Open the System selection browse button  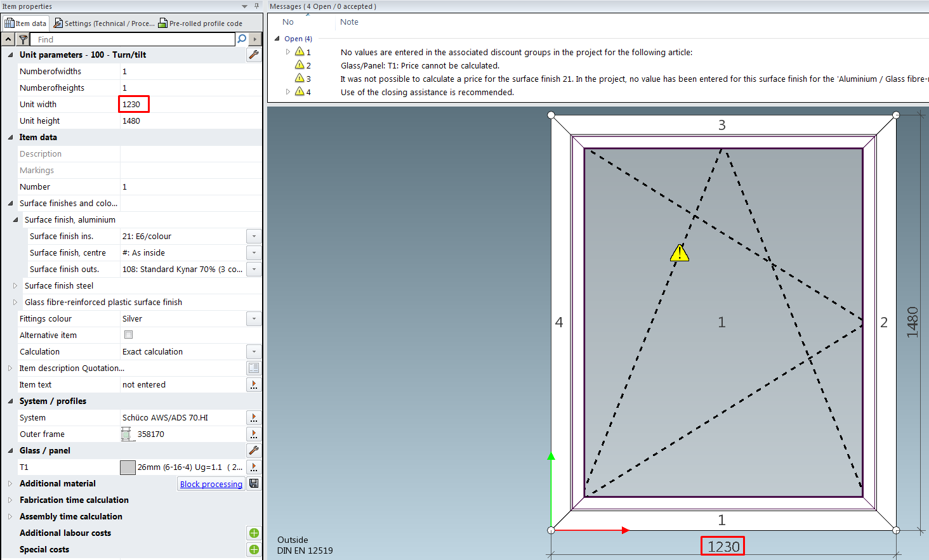[x=254, y=418]
